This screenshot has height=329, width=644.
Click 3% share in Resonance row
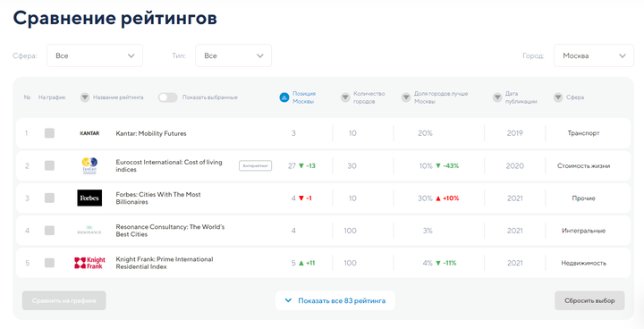point(428,231)
